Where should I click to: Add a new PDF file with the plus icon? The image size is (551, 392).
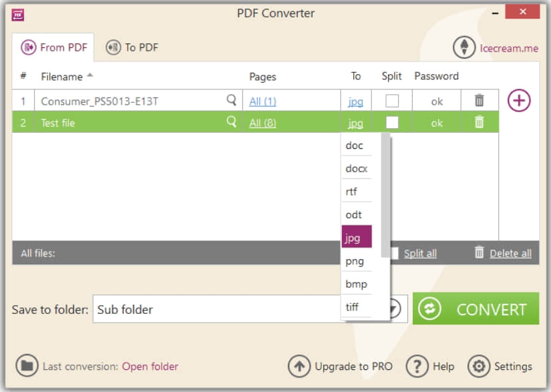[x=519, y=100]
